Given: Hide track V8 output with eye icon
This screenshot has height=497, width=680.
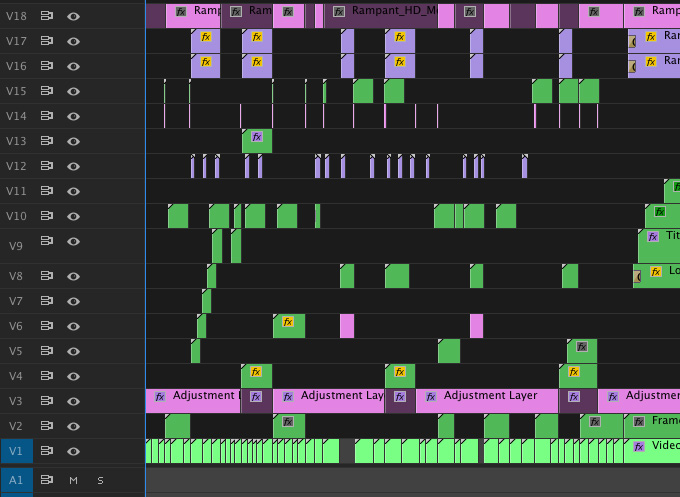Looking at the screenshot, I should (x=73, y=276).
